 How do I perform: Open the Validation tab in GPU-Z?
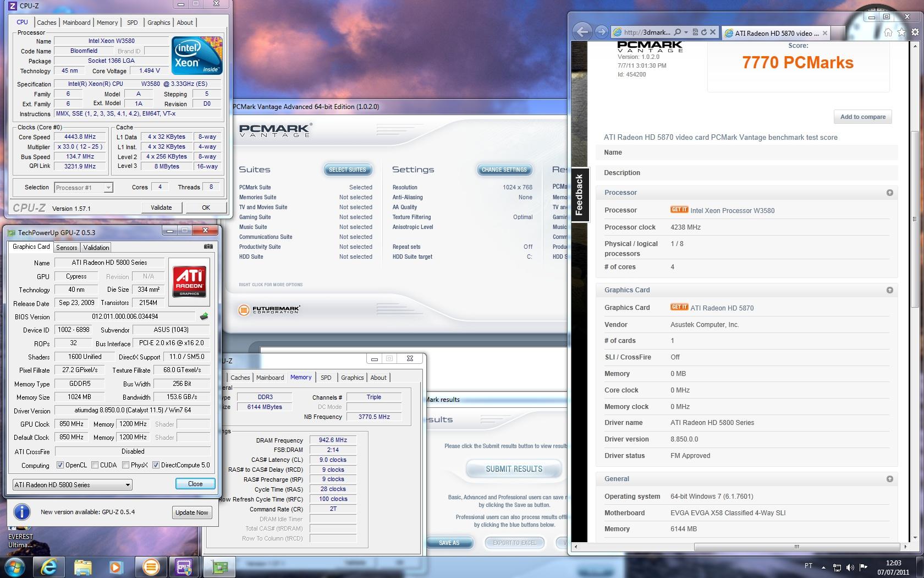pos(96,248)
